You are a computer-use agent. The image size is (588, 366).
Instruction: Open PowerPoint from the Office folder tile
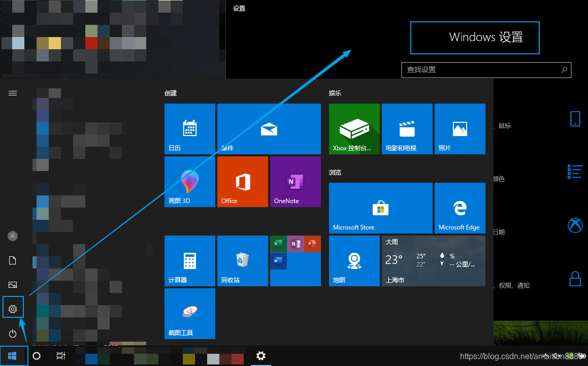coord(312,244)
